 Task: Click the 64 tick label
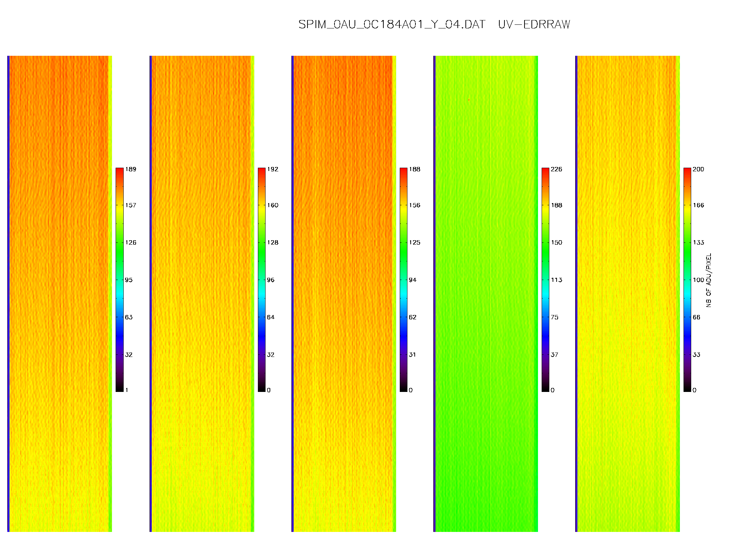271,317
